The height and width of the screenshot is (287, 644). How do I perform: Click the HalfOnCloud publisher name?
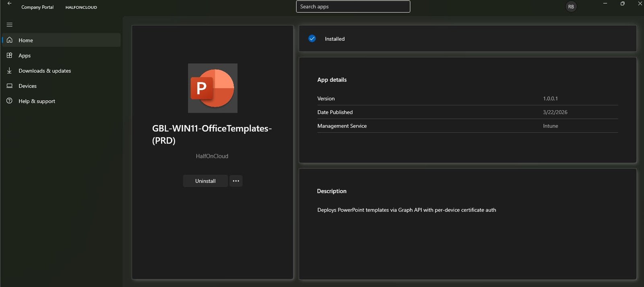212,156
